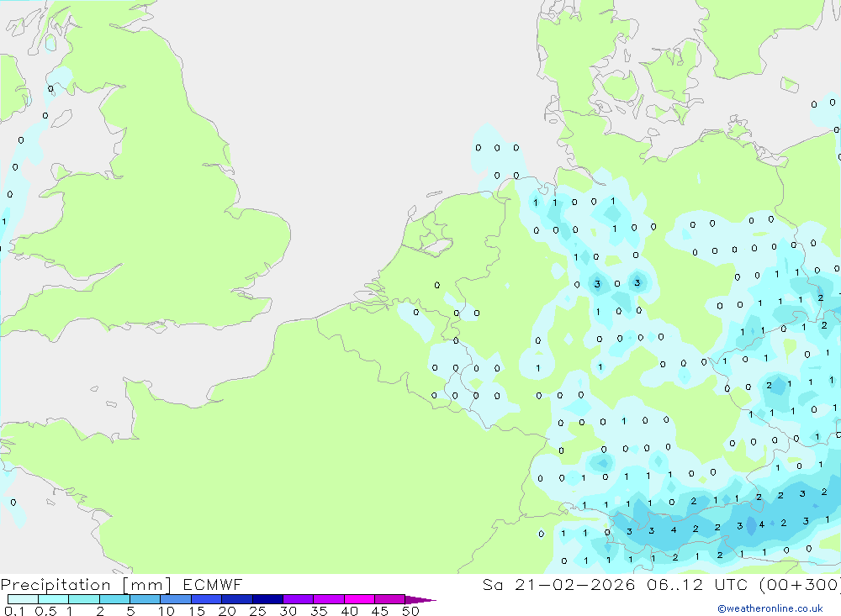Select the 35–40 mm violet legend swatch
The width and height of the screenshot is (841, 616).
pos(329,599)
